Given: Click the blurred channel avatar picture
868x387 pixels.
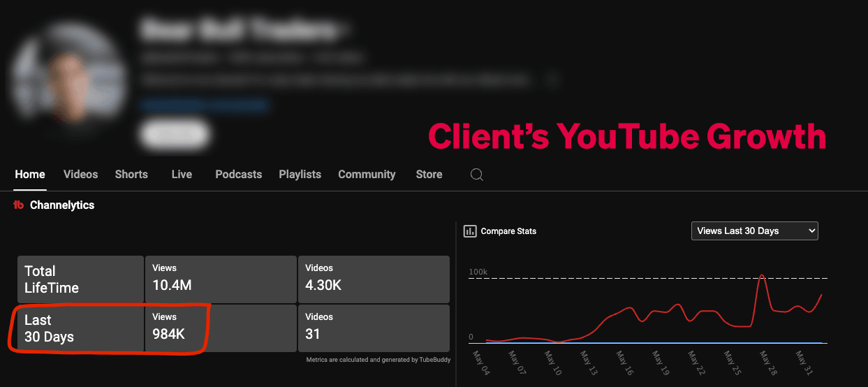Looking at the screenshot, I should point(70,78).
